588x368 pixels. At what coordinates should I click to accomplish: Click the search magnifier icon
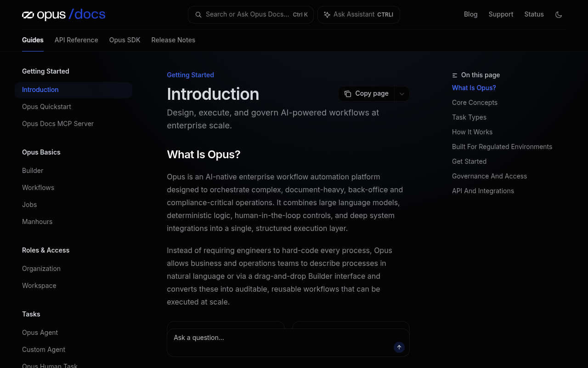(x=198, y=15)
